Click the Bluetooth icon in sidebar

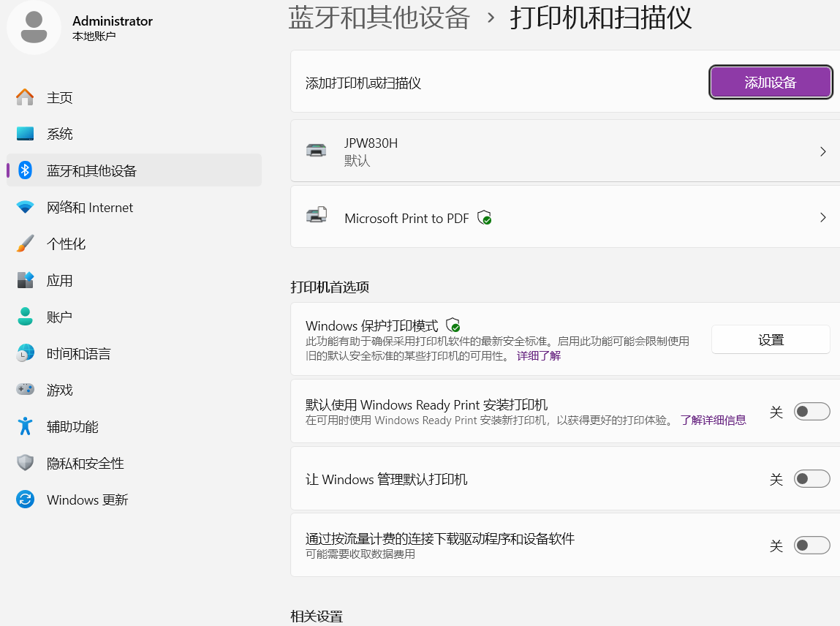tap(25, 170)
